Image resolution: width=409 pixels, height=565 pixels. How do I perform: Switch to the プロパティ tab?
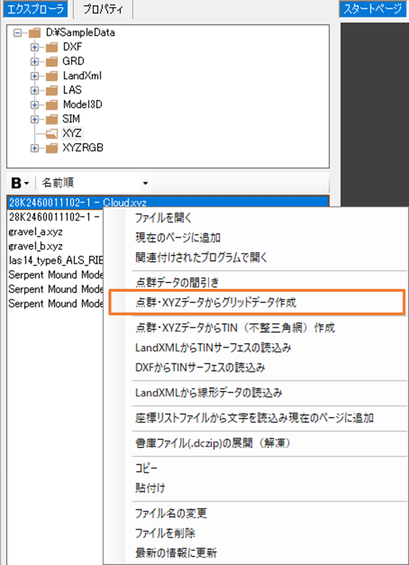(x=103, y=9)
